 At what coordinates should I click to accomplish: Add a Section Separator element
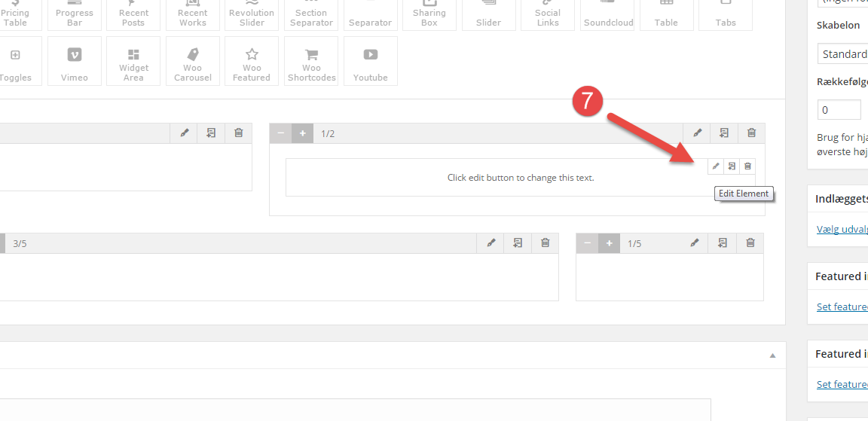[x=311, y=15]
